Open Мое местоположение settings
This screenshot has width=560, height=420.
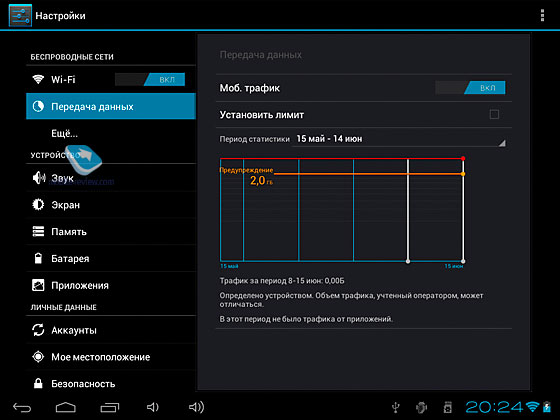111,357
